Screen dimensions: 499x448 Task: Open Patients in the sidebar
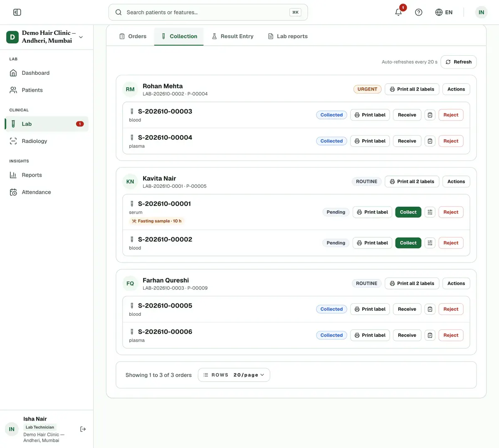(x=47, y=90)
